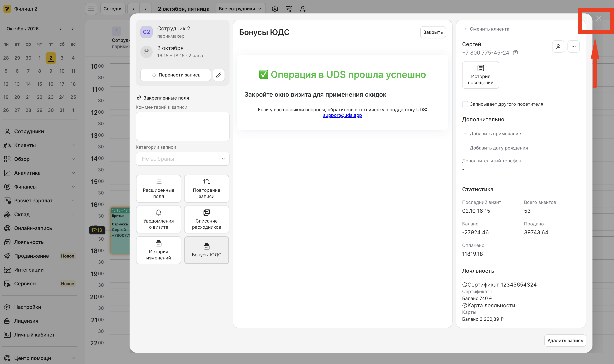This screenshot has height=364, width=614.
Task: Click the add client icon in toolbar
Action: pos(303,9)
